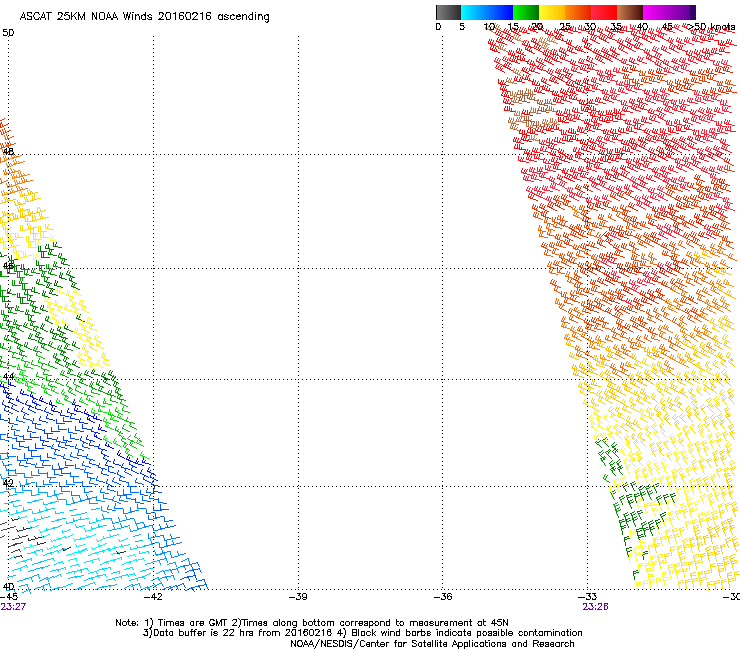Screen dimensions: 740x650
Task: Click the title 'ASCAT 25KM NOAA Winds 20160216 ascending'
Action: pyautogui.click(x=144, y=17)
